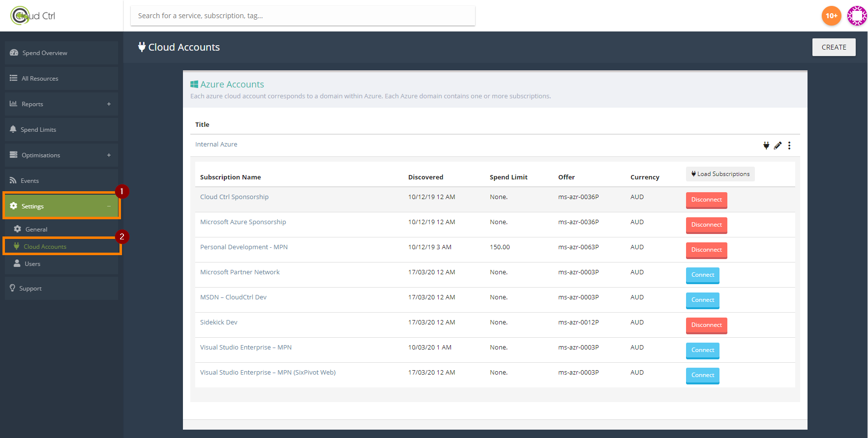Open the 10+ notifications badge
Screen dimensions: 868x438
click(x=831, y=16)
